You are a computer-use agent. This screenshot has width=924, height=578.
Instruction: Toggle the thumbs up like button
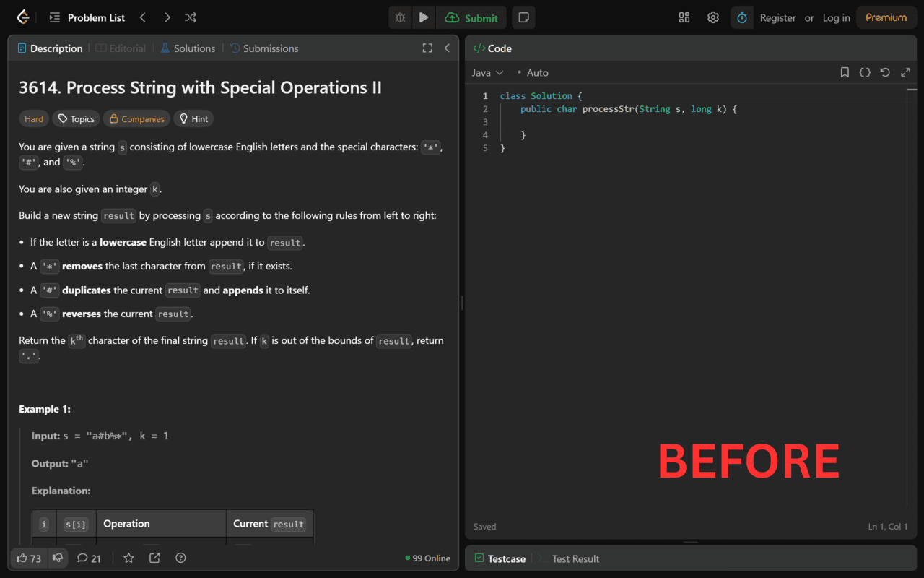[29, 558]
